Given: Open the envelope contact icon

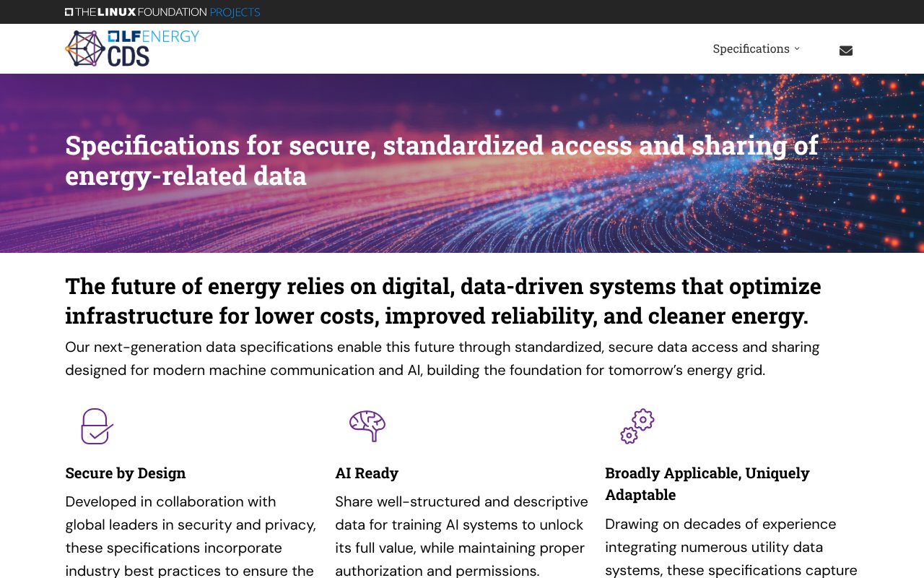Looking at the screenshot, I should (x=846, y=51).
